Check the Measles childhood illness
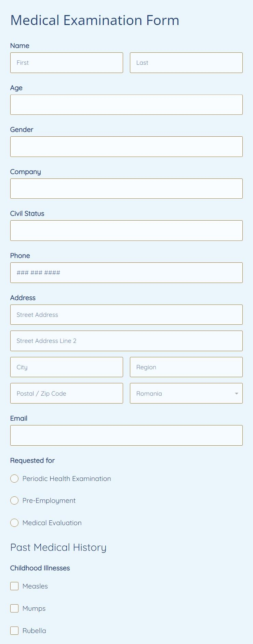Viewport: 253px width, 644px height. (x=14, y=586)
